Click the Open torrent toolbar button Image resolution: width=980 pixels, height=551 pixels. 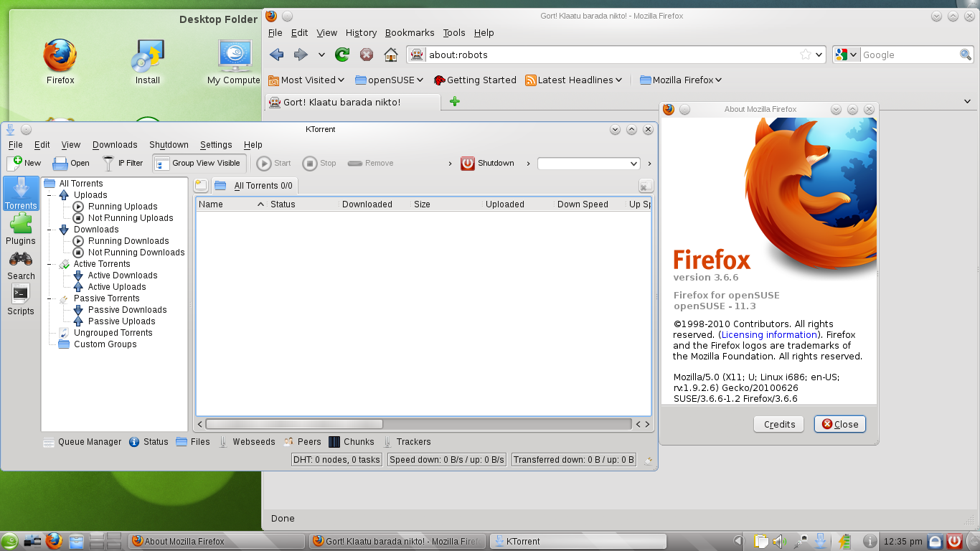[x=71, y=163]
